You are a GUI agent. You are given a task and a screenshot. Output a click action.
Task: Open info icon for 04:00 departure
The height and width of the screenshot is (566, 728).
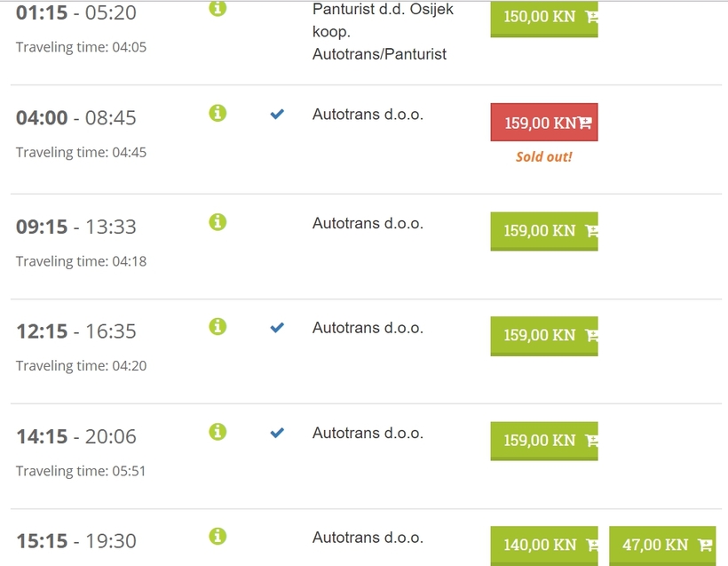click(218, 113)
